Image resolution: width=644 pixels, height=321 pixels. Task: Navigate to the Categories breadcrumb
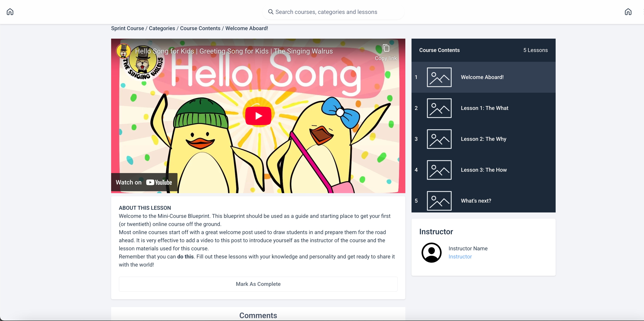[x=162, y=28]
